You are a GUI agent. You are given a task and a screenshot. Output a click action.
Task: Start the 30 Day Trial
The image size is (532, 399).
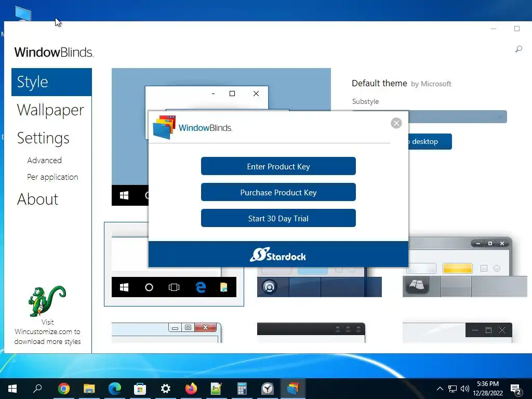tap(278, 218)
